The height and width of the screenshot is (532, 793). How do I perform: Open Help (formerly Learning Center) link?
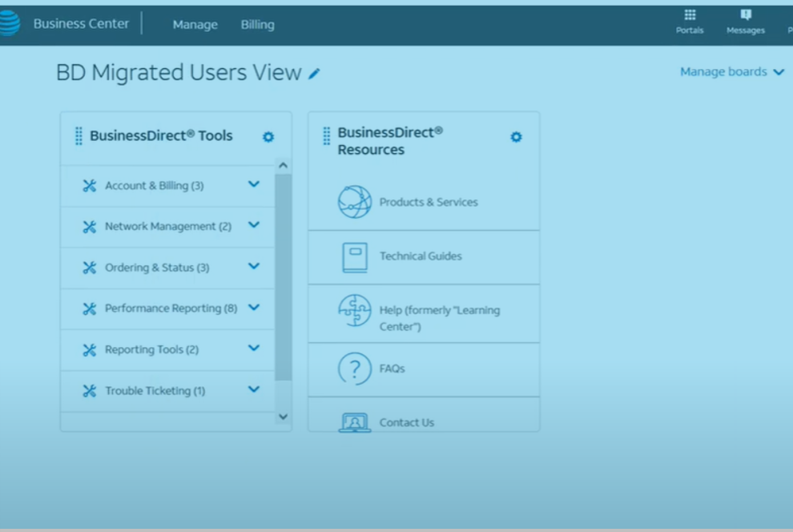tap(440, 318)
